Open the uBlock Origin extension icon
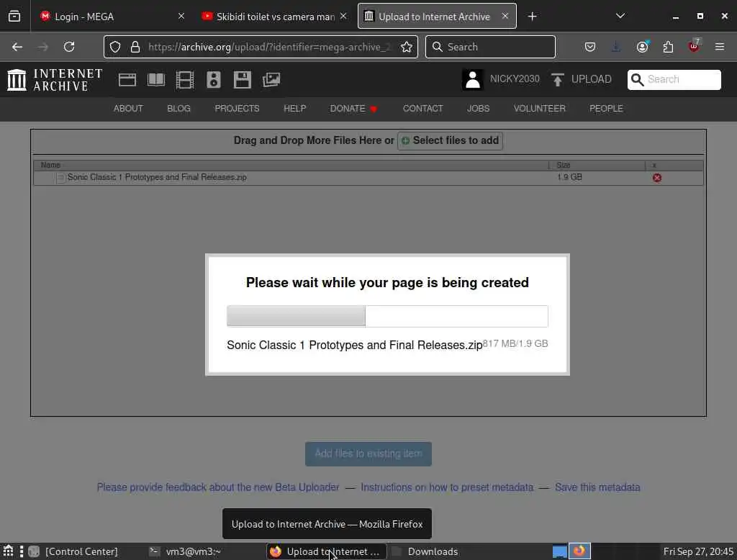737x560 pixels. click(x=694, y=45)
